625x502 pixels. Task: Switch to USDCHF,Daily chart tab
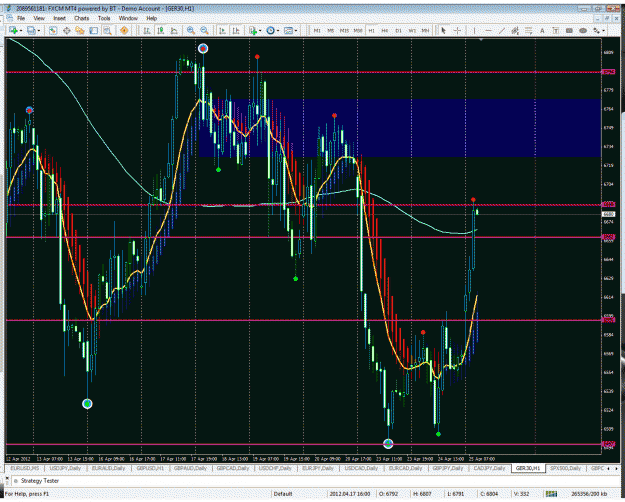click(x=275, y=468)
